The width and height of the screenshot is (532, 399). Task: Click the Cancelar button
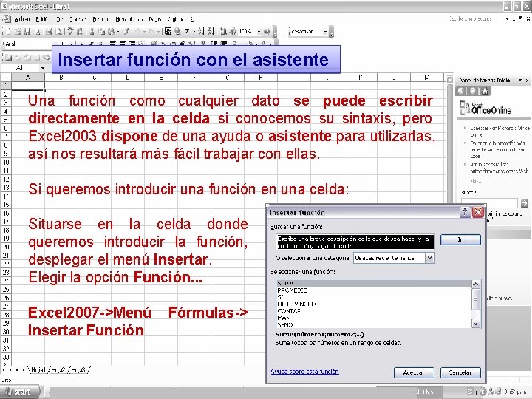460,372
